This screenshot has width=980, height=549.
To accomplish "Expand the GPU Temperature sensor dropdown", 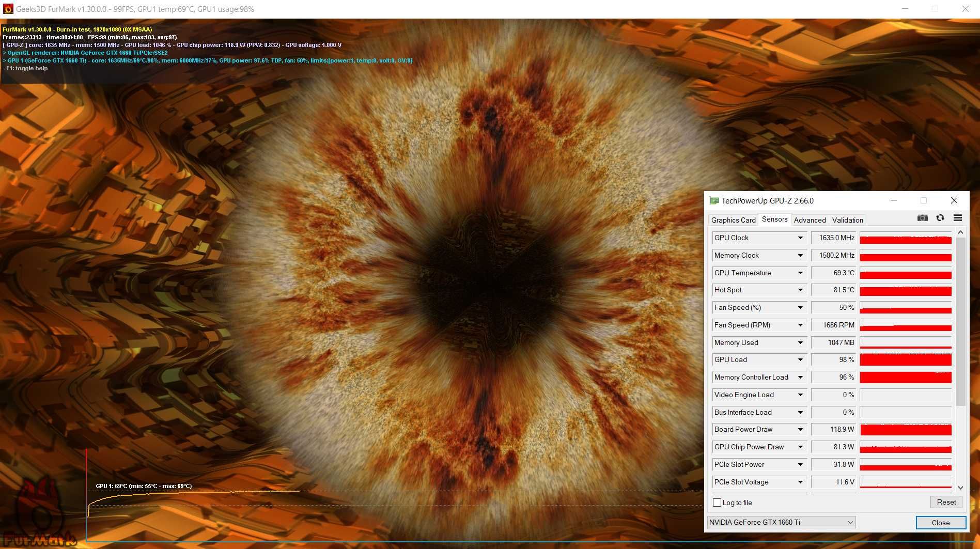I will point(800,273).
